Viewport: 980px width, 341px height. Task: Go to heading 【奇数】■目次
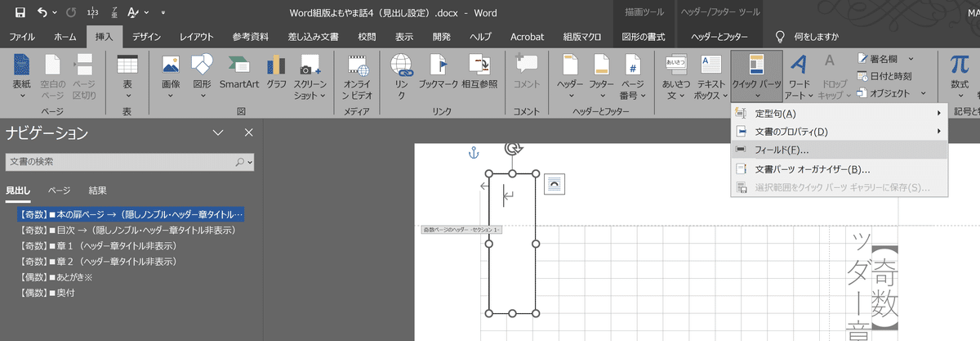130,230
